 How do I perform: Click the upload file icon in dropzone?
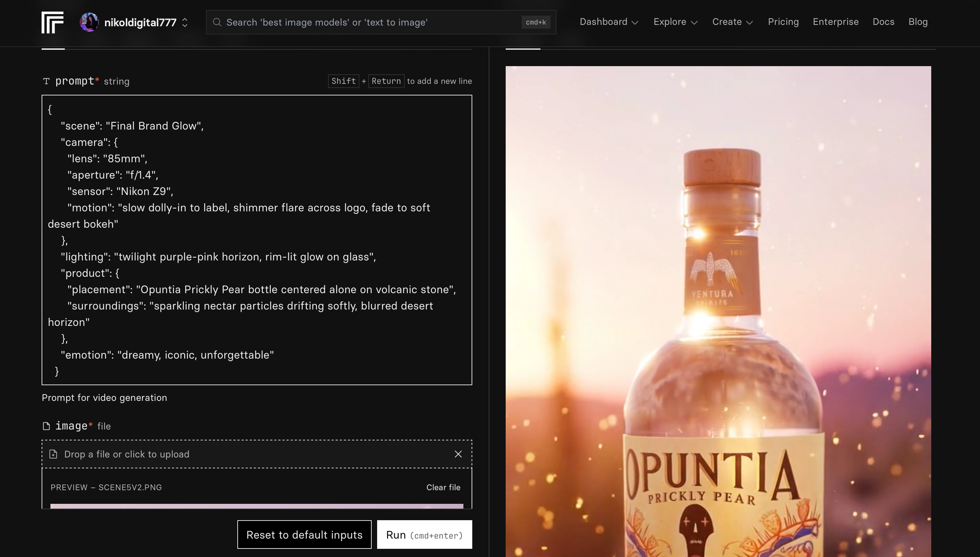(x=53, y=454)
